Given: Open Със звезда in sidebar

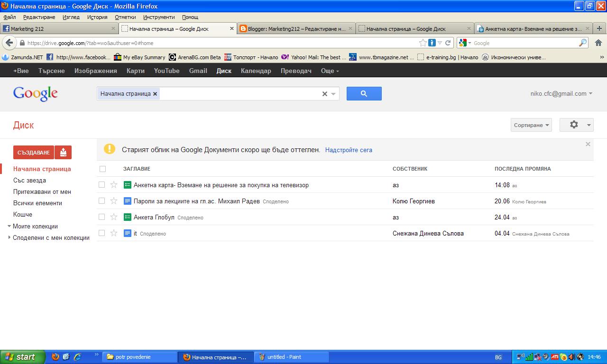Looking at the screenshot, I should click(29, 180).
